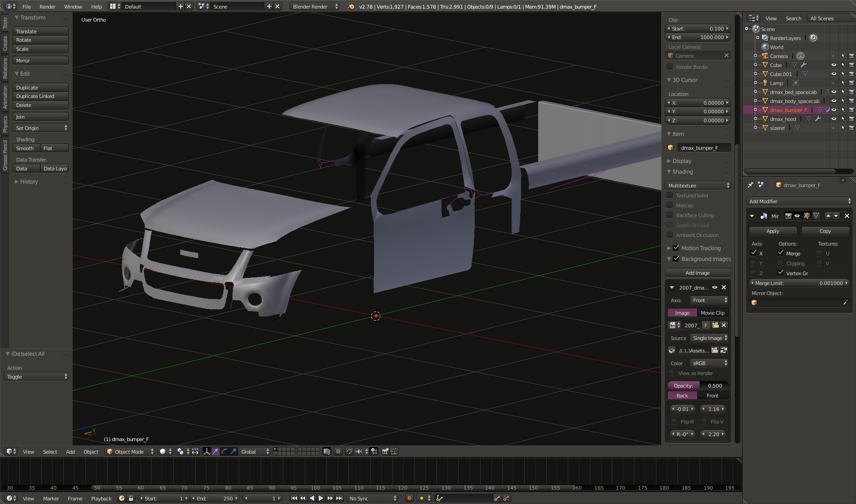Click the pin icon in properties header
This screenshot has height=504, width=856.
click(x=750, y=185)
